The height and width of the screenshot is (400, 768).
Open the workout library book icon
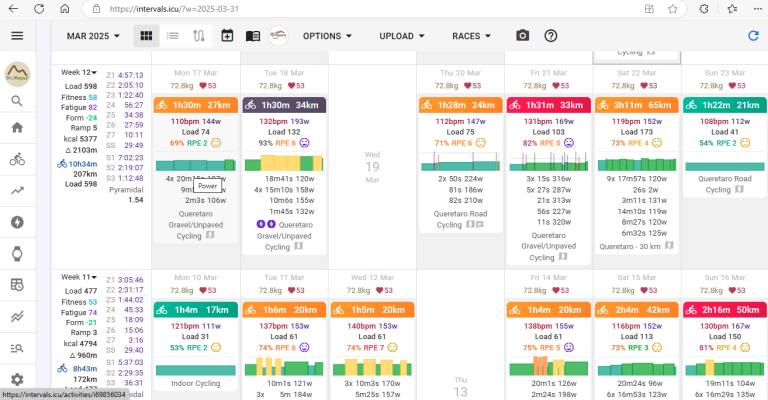[x=253, y=36]
